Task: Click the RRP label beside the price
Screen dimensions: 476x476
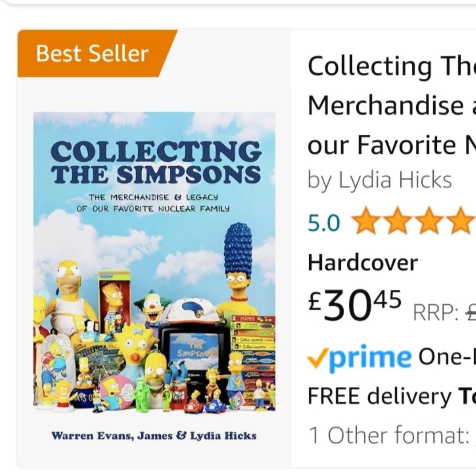Action: [435, 313]
